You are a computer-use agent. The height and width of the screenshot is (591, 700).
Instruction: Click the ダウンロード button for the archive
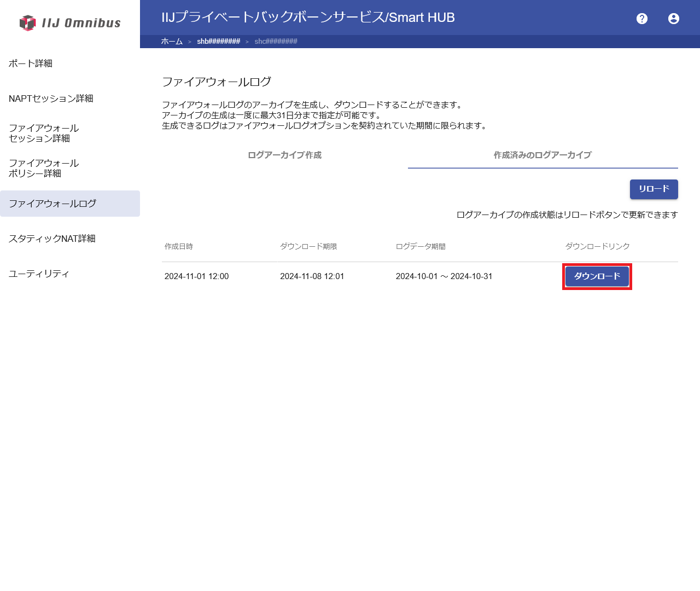click(597, 276)
